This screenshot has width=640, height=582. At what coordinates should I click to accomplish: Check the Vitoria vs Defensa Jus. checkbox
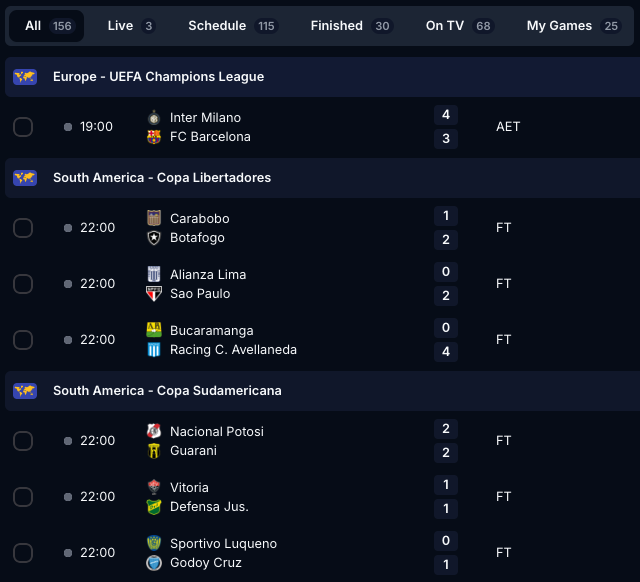(x=23, y=497)
